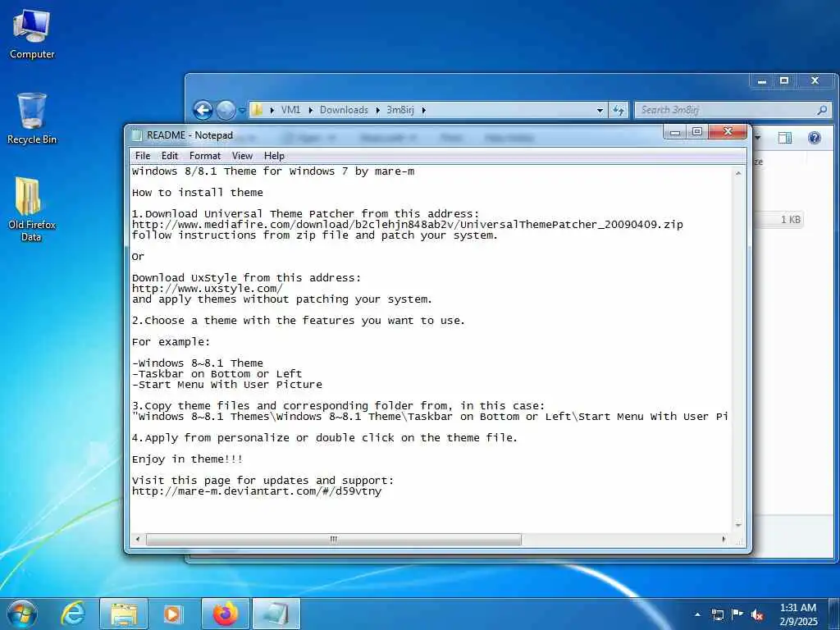The image size is (840, 630).
Task: Open the clock showing 1:31 AM
Action: click(x=798, y=614)
